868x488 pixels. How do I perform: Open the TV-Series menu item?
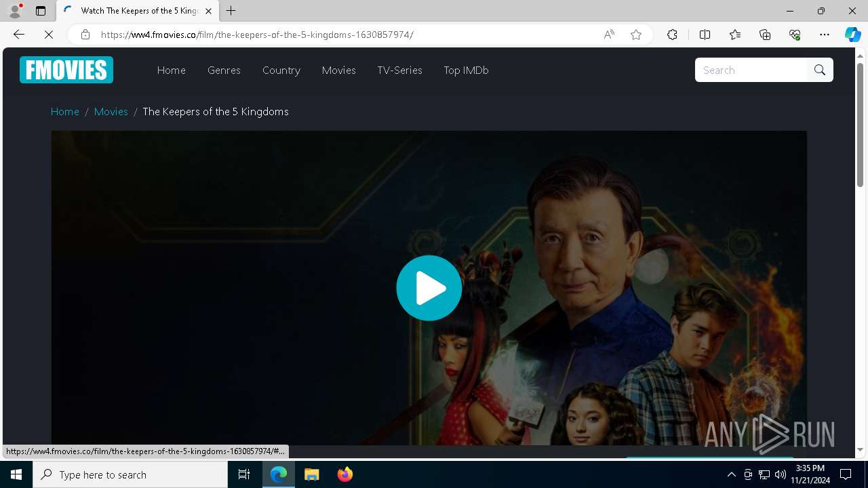tap(400, 70)
